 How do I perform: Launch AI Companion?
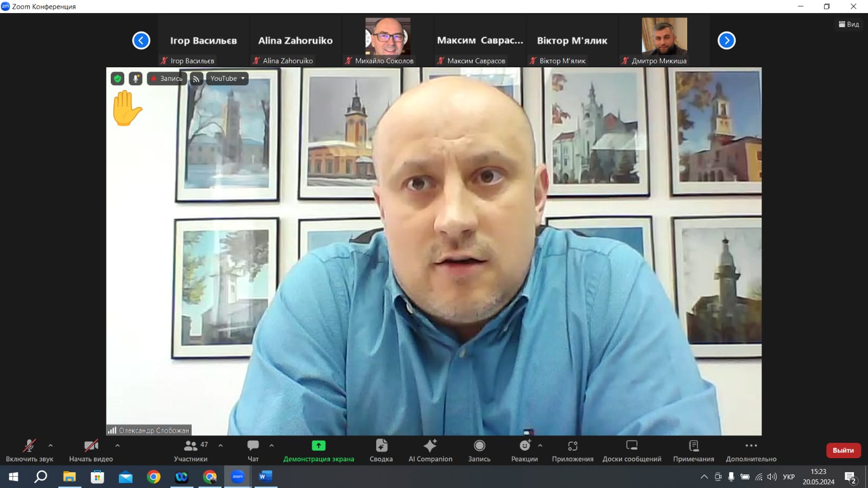430,451
